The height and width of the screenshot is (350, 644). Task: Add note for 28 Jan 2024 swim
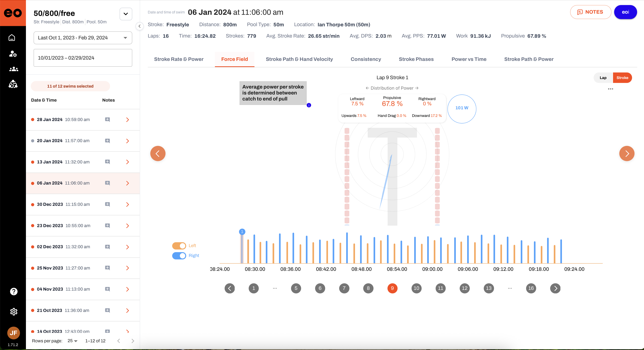107,119
